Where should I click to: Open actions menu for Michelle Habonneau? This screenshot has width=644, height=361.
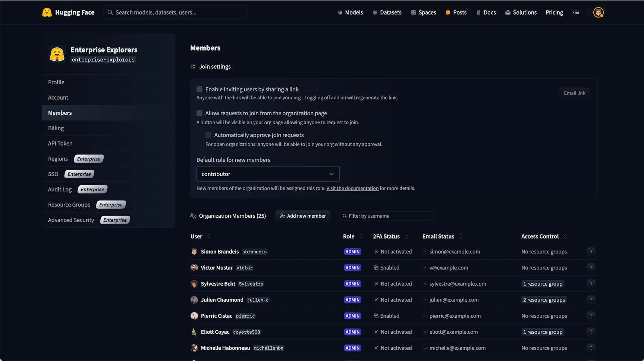(x=591, y=348)
